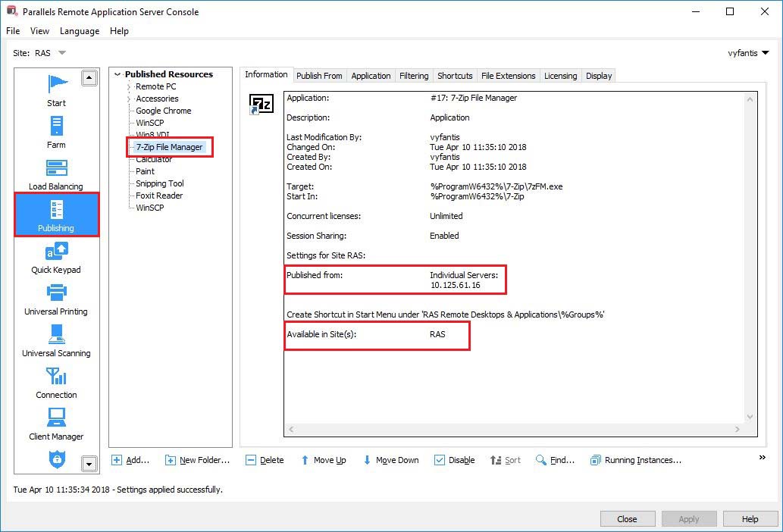This screenshot has height=532, width=783.
Task: Click the Close button
Action: pyautogui.click(x=627, y=519)
